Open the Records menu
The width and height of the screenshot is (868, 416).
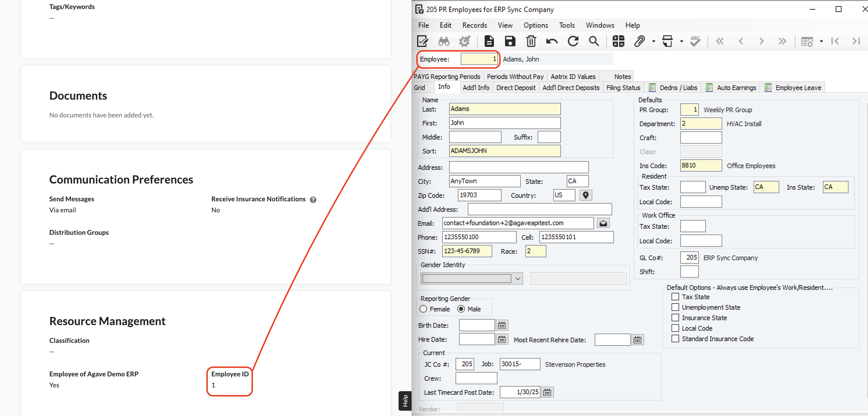[x=474, y=25]
